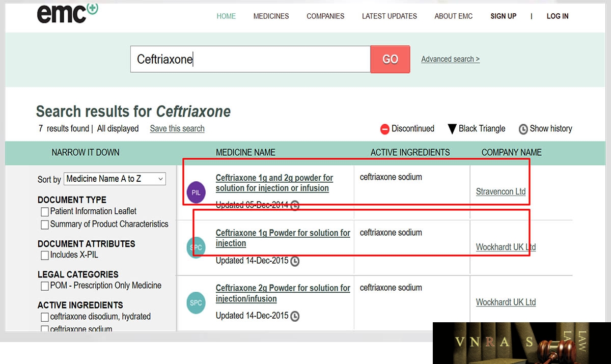611x364 pixels.
Task: Click the Discontinued label
Action: point(413,129)
